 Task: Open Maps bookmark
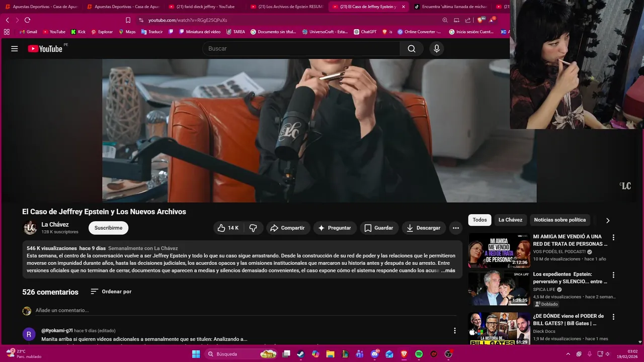127,32
